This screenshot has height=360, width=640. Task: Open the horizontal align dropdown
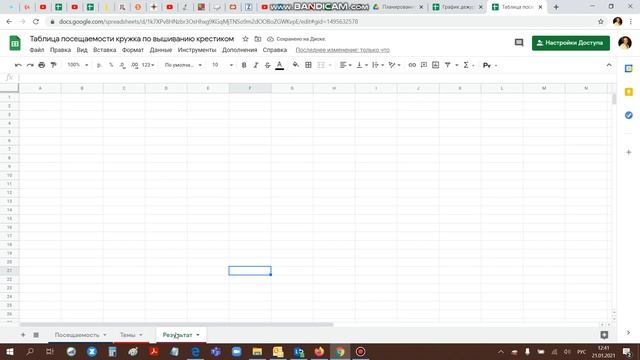pyautogui.click(x=345, y=65)
